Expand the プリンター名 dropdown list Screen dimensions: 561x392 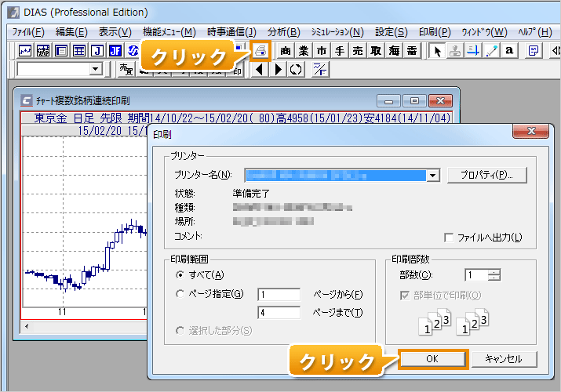(433, 175)
